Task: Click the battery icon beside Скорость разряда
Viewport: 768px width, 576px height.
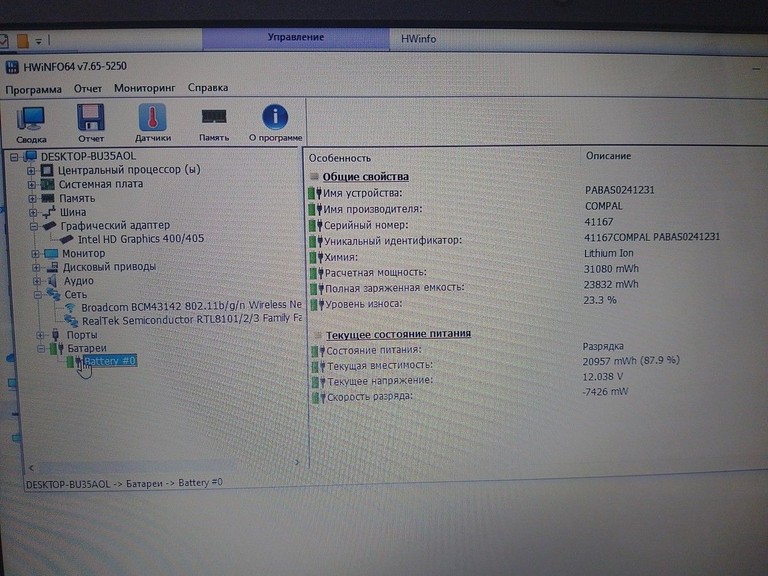Action: 319,397
